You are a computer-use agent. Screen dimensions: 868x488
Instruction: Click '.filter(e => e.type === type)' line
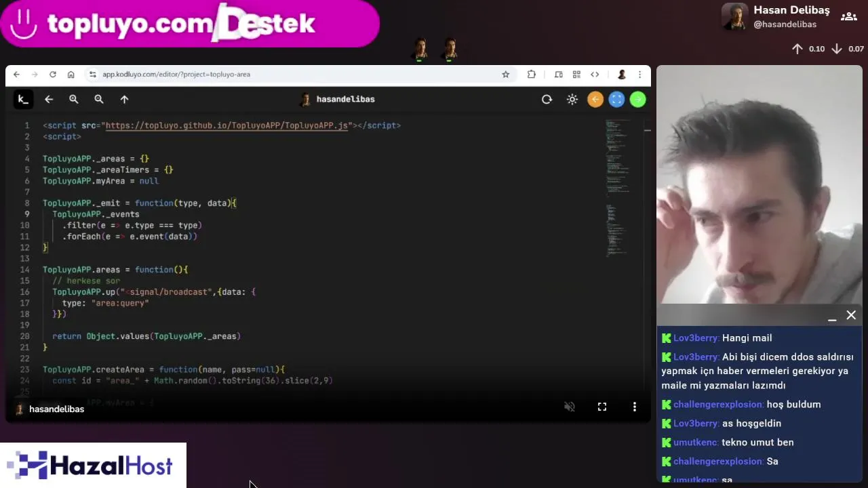pyautogui.click(x=132, y=225)
